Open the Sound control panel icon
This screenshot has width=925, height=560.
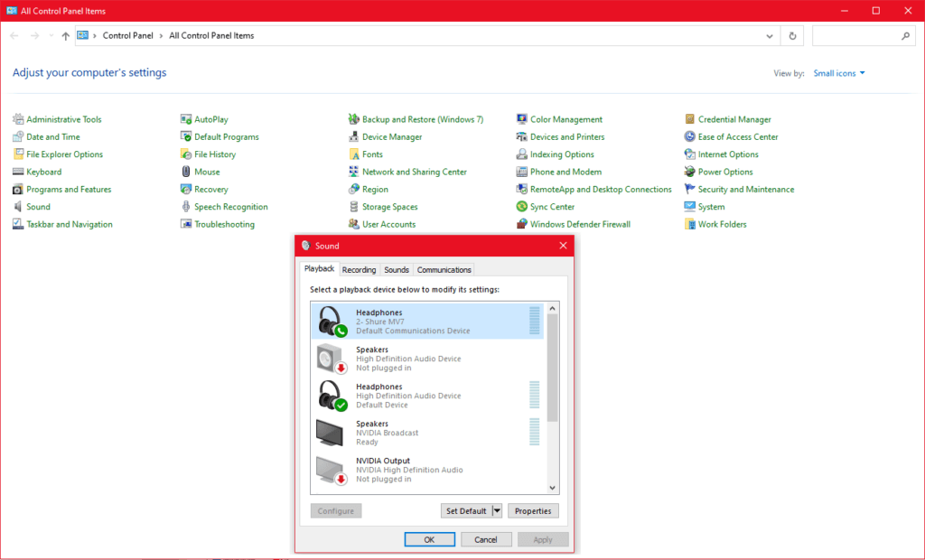[18, 207]
